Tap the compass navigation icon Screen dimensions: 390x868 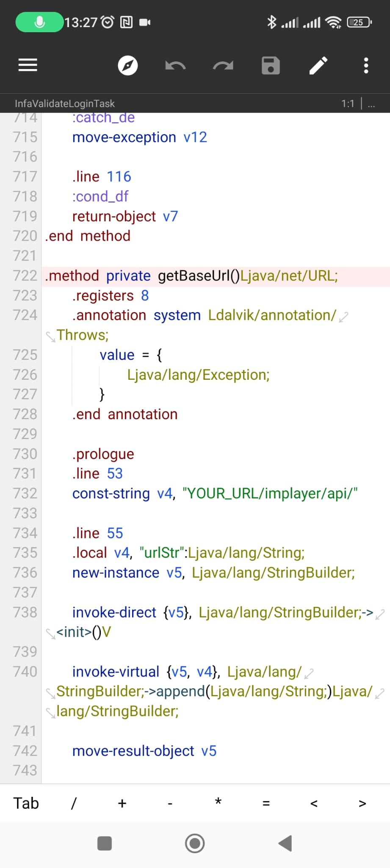click(x=127, y=65)
